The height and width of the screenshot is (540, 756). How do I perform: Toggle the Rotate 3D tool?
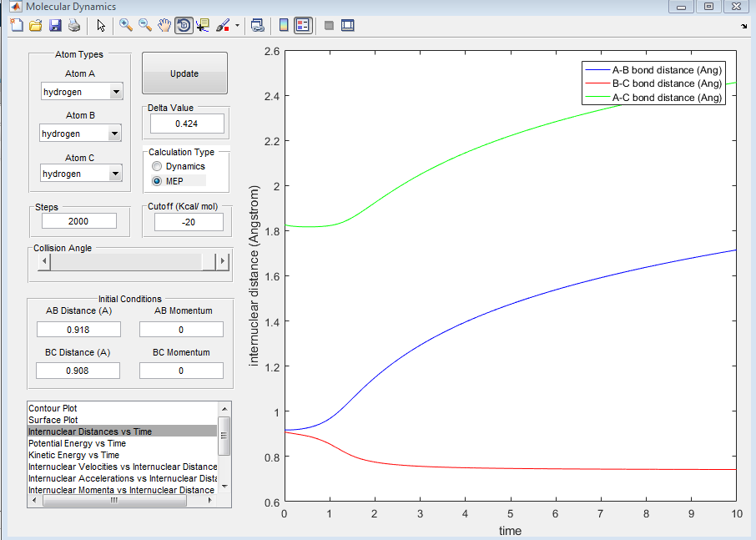coord(184,25)
